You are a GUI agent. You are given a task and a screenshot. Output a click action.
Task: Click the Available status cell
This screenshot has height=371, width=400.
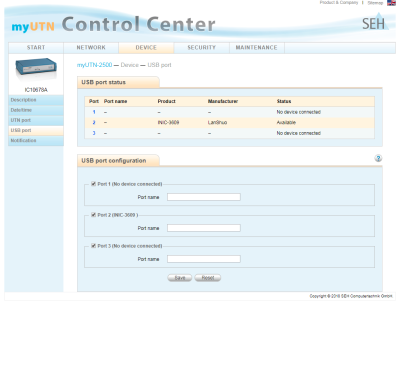(x=286, y=123)
